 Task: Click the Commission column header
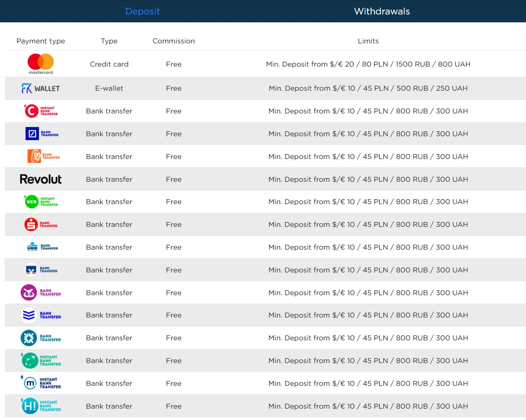(x=174, y=41)
